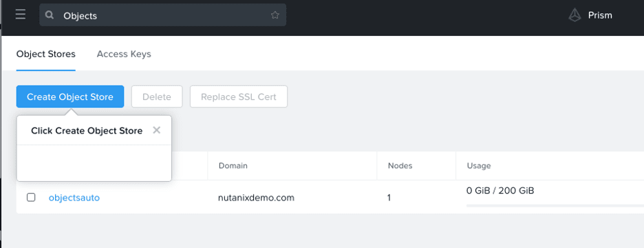Open the objectsauto object store link
The height and width of the screenshot is (248, 644).
74,198
